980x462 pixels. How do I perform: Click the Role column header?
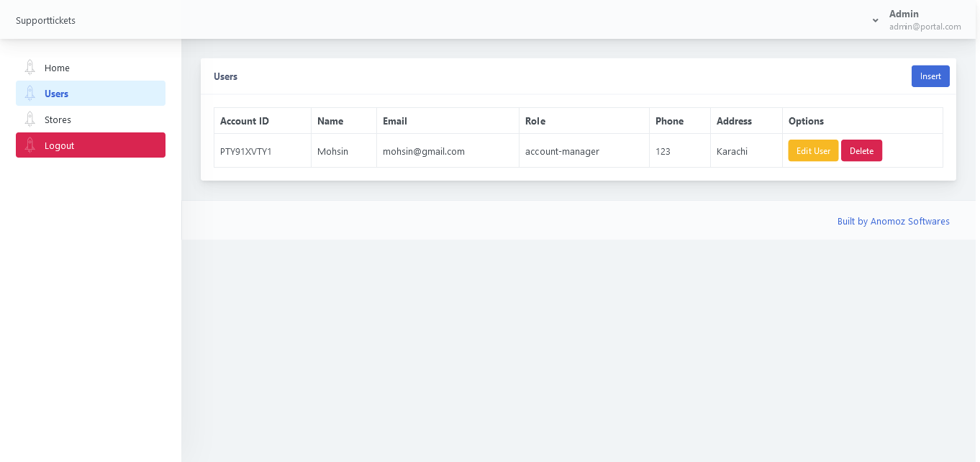pyautogui.click(x=535, y=121)
